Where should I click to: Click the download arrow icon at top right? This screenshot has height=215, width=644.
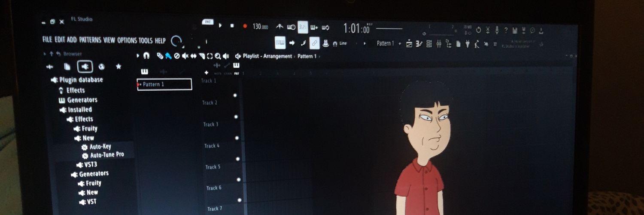click(x=541, y=31)
